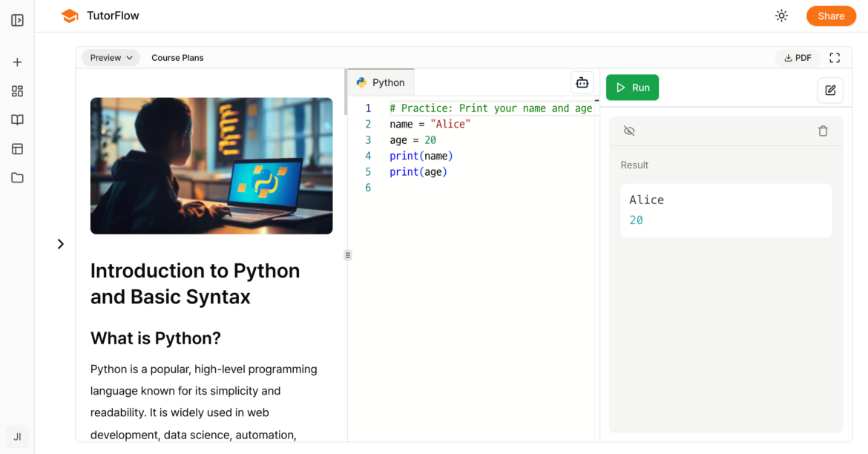Open the dashboard grid icon in sidebar
This screenshot has height=454, width=868.
pos(17,91)
